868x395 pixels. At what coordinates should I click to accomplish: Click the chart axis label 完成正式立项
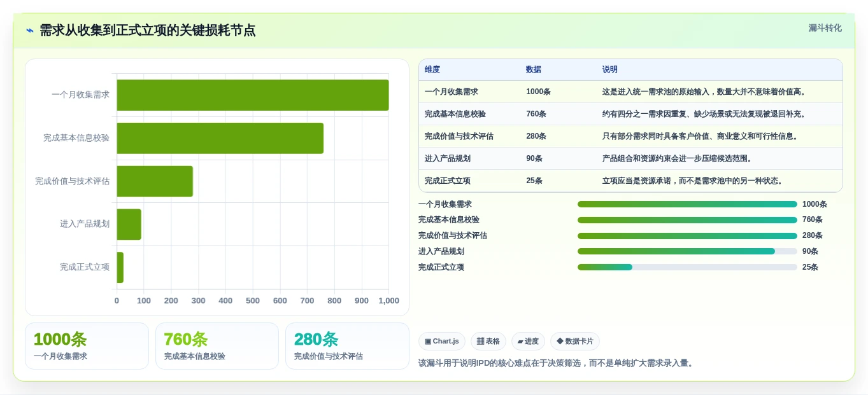[85, 267]
